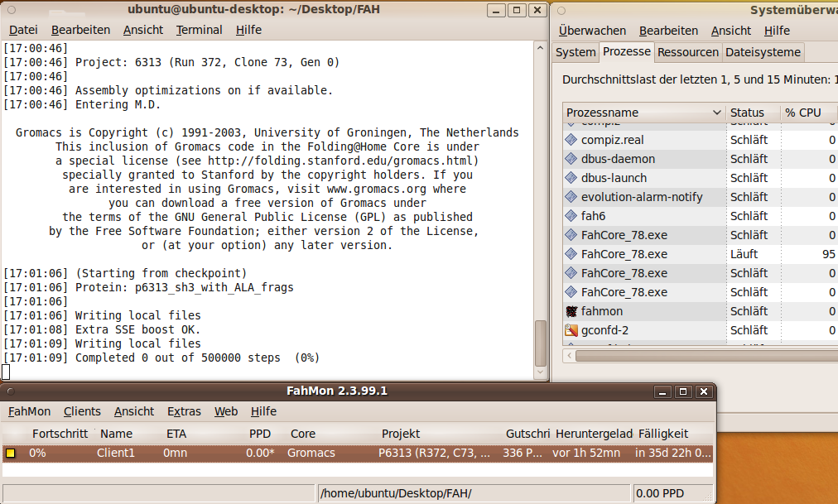The width and height of the screenshot is (838, 504).
Task: Select the Client1 row name in FahMon
Action: [x=116, y=454]
